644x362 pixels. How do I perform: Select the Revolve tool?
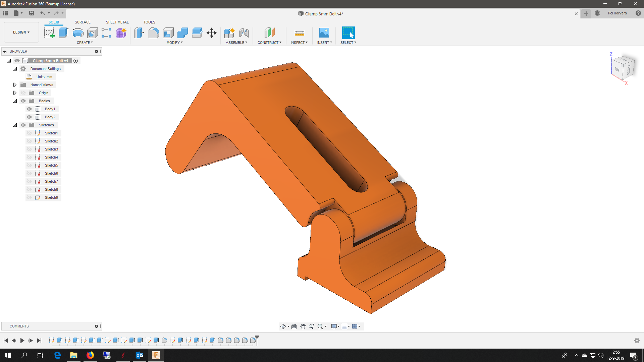click(x=78, y=33)
